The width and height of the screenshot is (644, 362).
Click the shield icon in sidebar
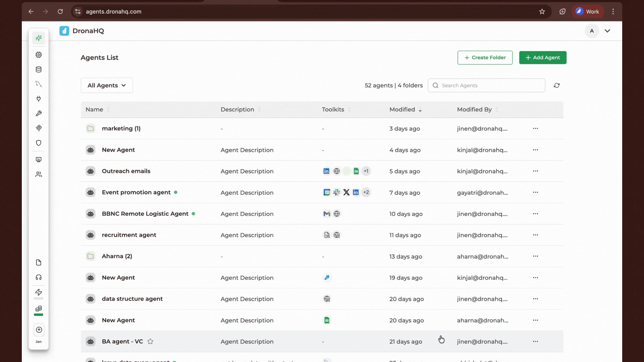click(39, 143)
